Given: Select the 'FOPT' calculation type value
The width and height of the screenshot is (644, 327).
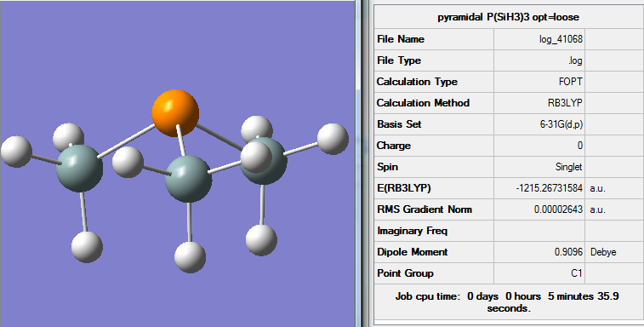Looking at the screenshot, I should (x=571, y=82).
